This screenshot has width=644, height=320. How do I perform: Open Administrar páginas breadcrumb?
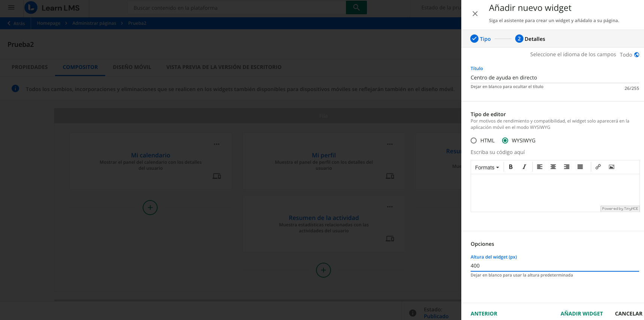[x=94, y=23]
